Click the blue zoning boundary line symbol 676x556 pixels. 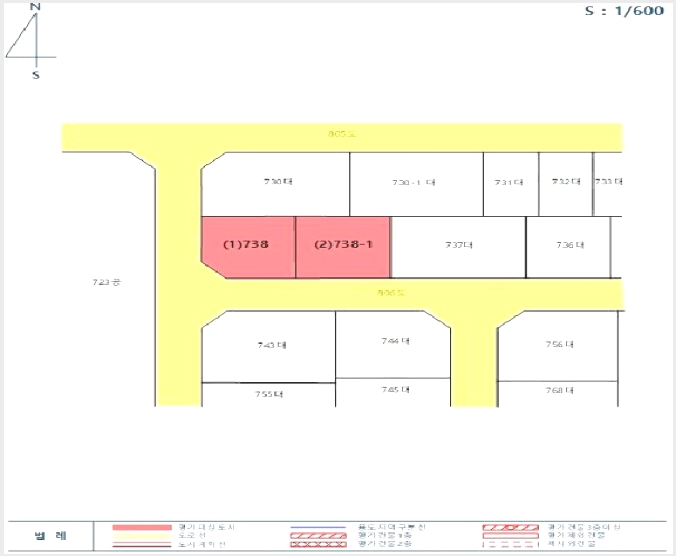pos(318,527)
